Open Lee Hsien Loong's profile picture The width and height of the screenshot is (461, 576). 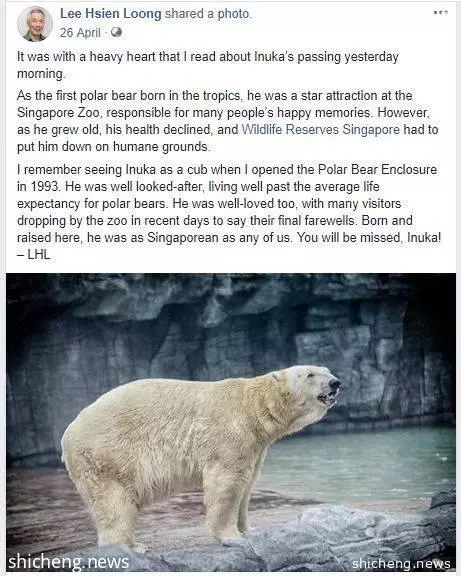click(35, 24)
